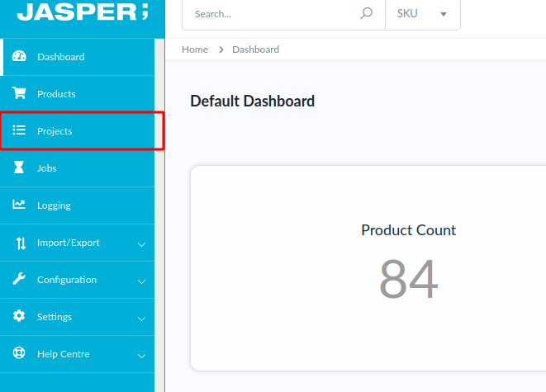Expand the Help Centre submenu chevron
This screenshot has width=546, height=392.
[141, 356]
